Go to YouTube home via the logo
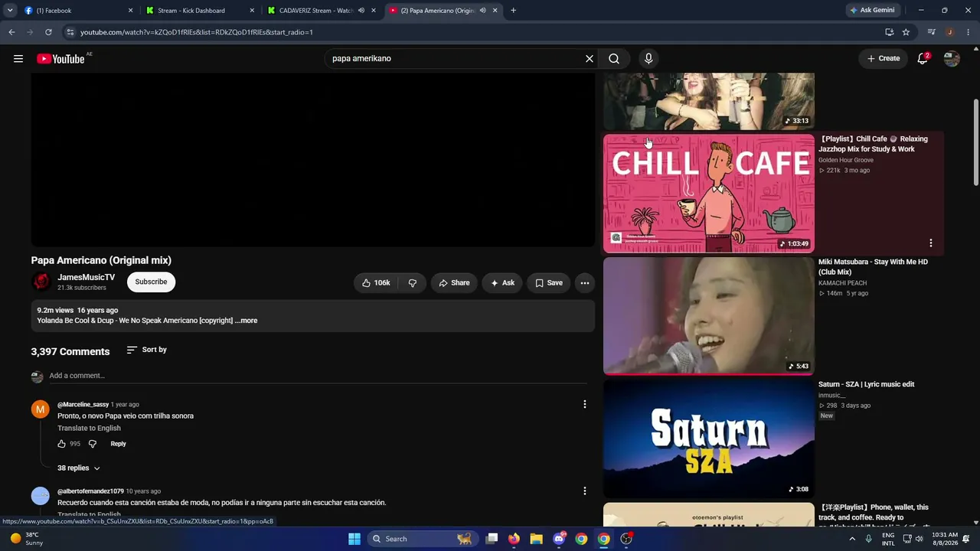Image resolution: width=980 pixels, height=551 pixels. pos(60,59)
